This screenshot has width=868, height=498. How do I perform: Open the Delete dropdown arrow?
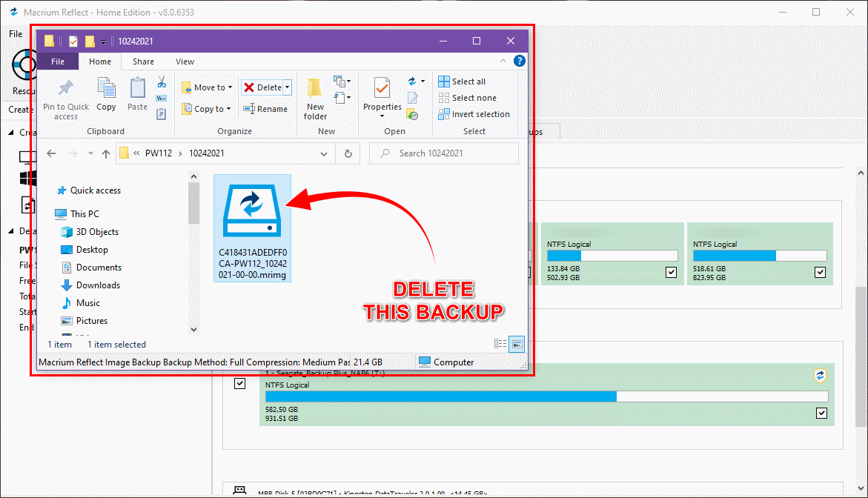tap(288, 87)
